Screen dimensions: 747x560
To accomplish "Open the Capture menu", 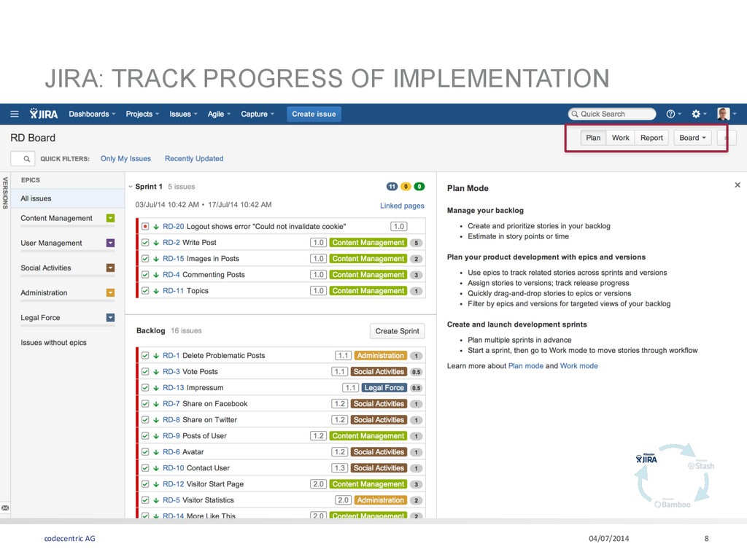I will (x=258, y=114).
